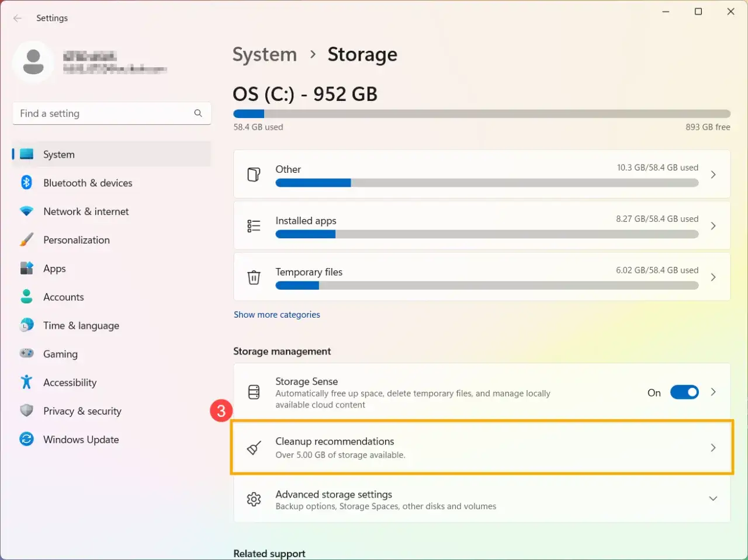The height and width of the screenshot is (560, 748).
Task: Click System in the breadcrumb
Action: coord(265,54)
